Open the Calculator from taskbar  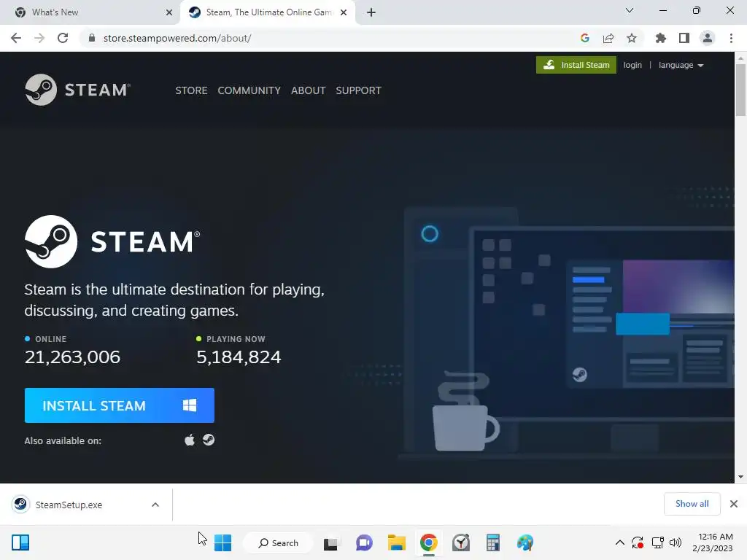click(x=493, y=542)
